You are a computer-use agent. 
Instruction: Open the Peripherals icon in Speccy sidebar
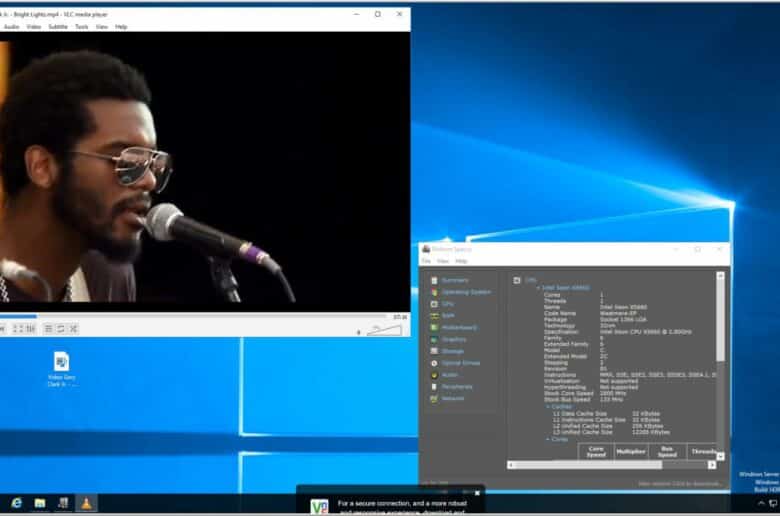point(434,387)
